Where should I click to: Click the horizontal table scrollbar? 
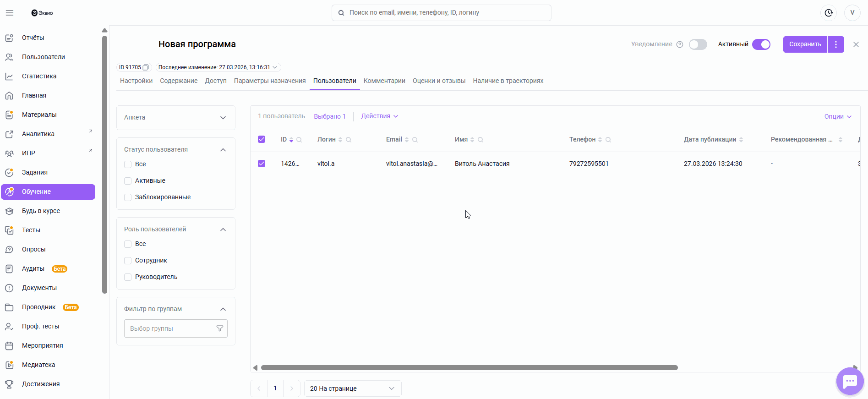469,368
